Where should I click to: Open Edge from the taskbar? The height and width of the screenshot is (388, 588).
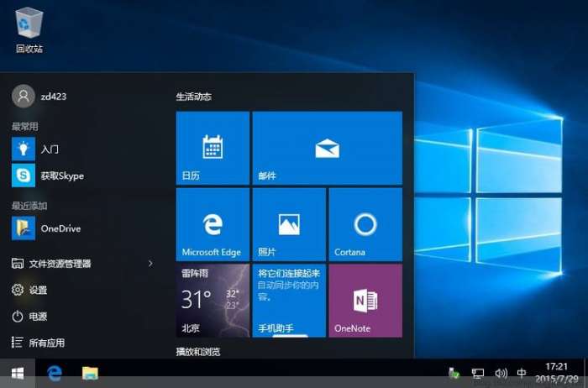coord(55,373)
